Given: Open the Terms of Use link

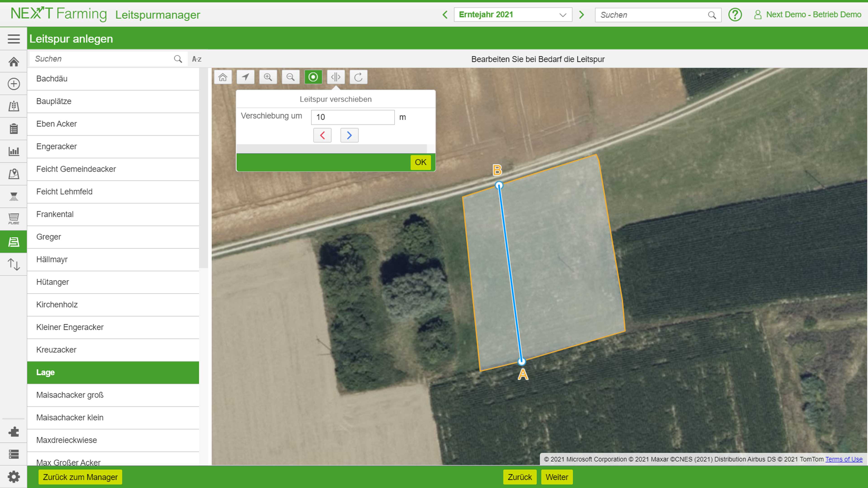Looking at the screenshot, I should 844,459.
